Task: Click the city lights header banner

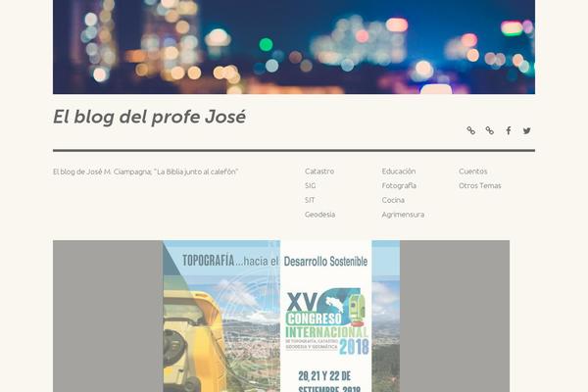Action: 294,47
